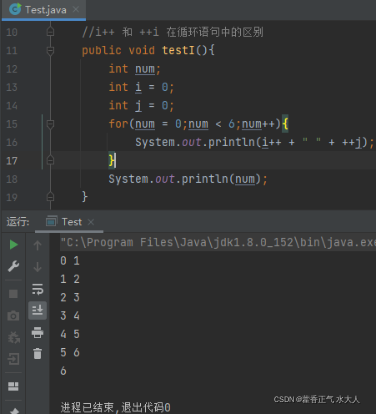376x414 pixels.
Task: Click the attach debugger bug icon
Action: coord(13,337)
